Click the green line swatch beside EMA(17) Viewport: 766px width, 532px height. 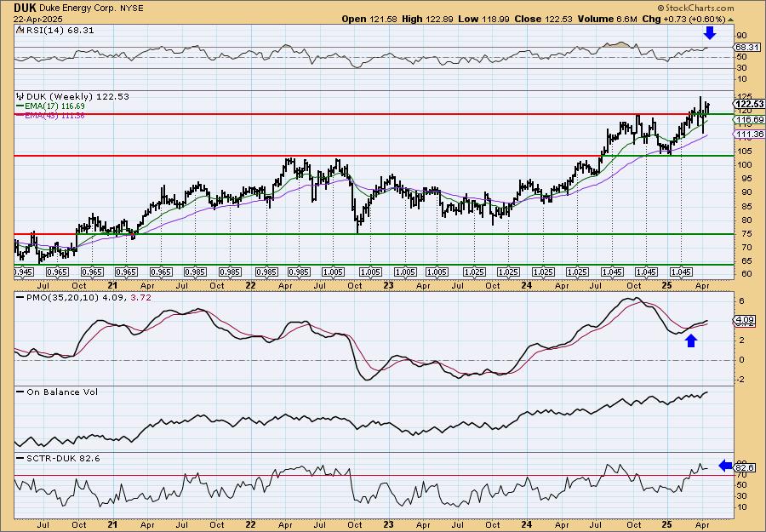(x=20, y=106)
